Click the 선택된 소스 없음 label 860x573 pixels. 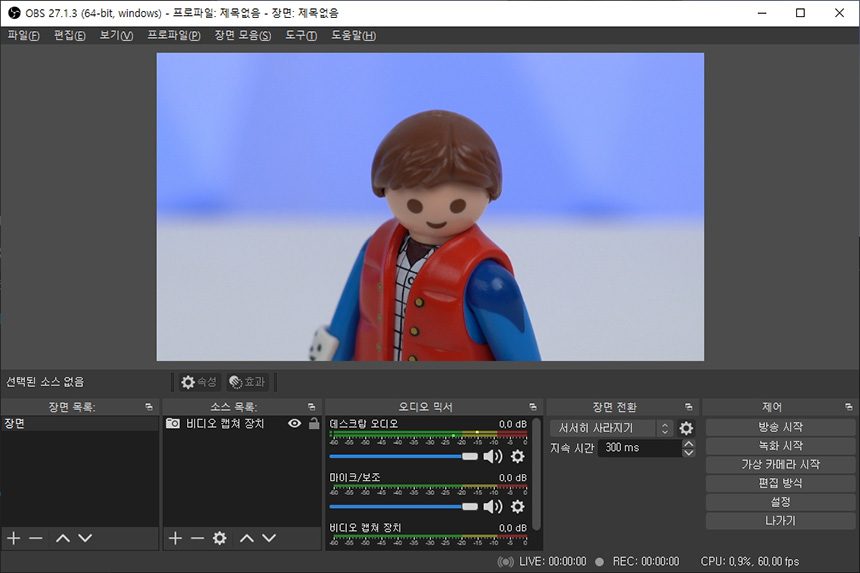(45, 382)
